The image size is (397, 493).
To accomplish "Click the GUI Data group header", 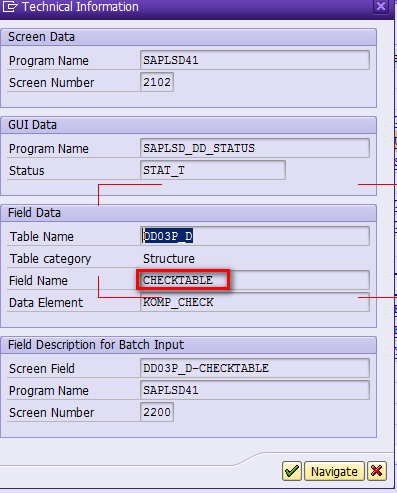I will click(x=188, y=125).
